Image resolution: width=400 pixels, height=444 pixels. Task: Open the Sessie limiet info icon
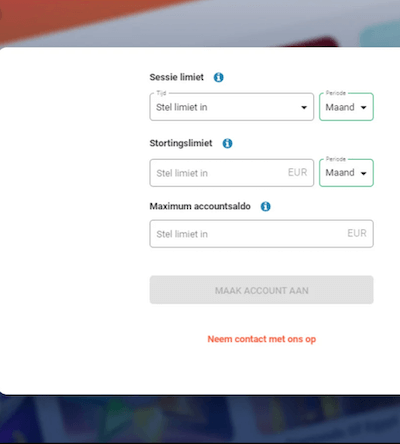[219, 77]
